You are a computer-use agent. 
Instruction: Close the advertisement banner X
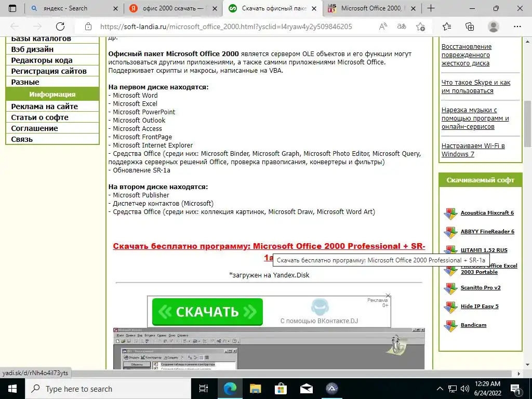click(x=388, y=296)
